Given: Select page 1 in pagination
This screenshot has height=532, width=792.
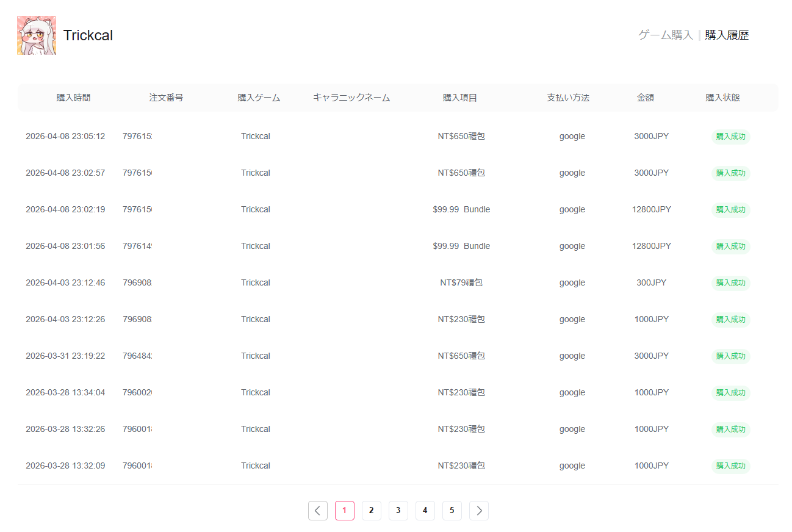Looking at the screenshot, I should (x=345, y=511).
